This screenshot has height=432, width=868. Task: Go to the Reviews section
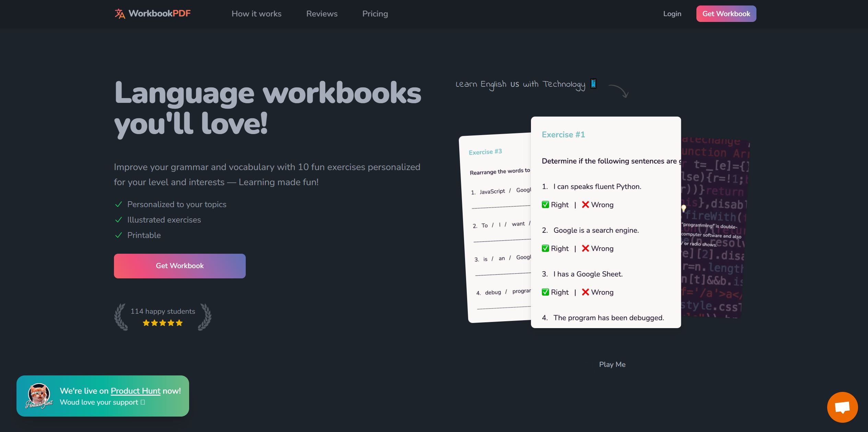click(x=322, y=14)
